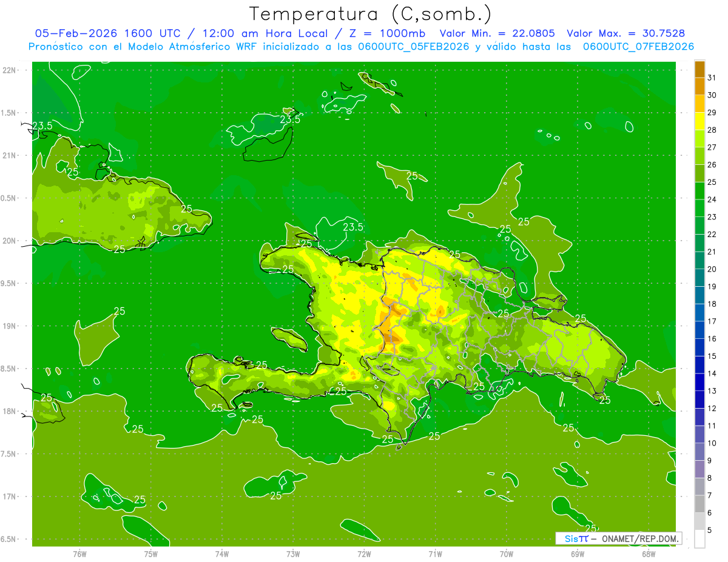728x562 pixels.
Task: Click the legend value '13'
Action: [712, 391]
